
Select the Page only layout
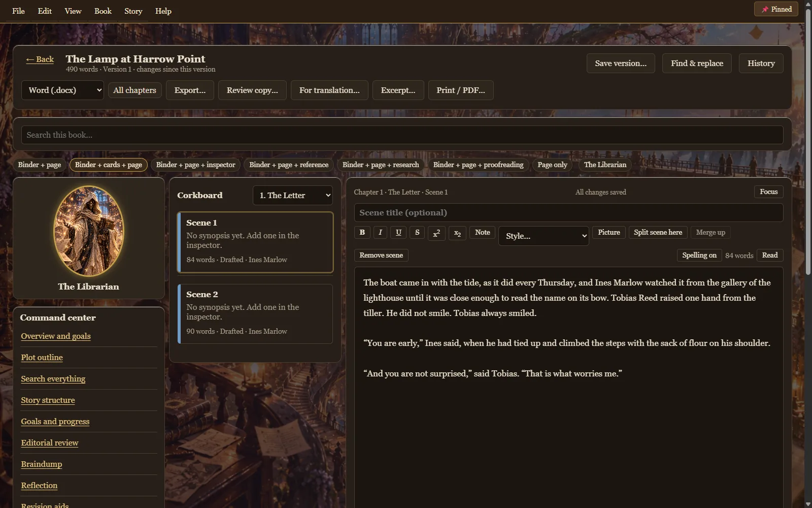tap(553, 165)
